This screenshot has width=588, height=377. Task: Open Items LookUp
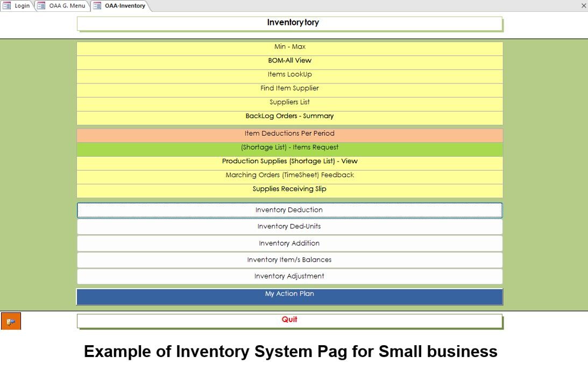pos(289,75)
